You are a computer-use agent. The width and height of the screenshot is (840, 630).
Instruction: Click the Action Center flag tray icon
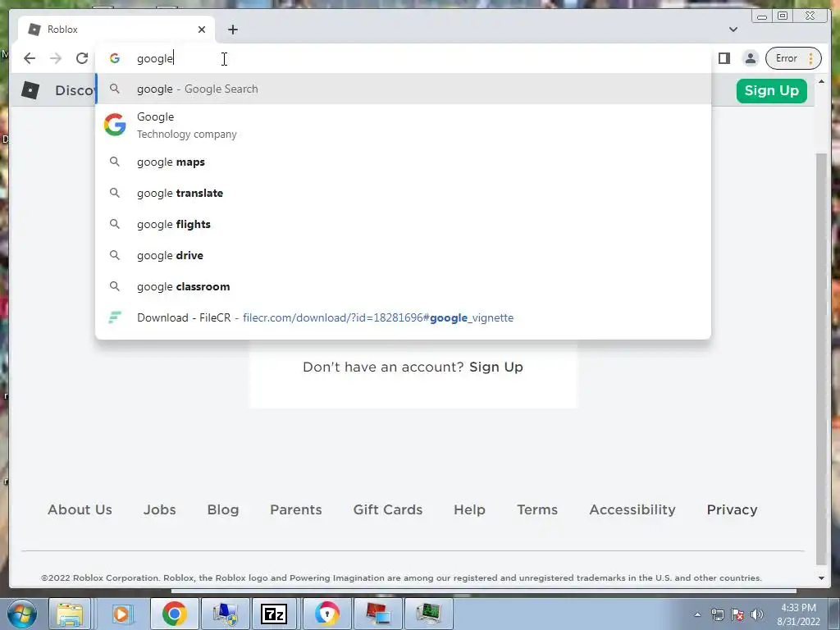[737, 614]
